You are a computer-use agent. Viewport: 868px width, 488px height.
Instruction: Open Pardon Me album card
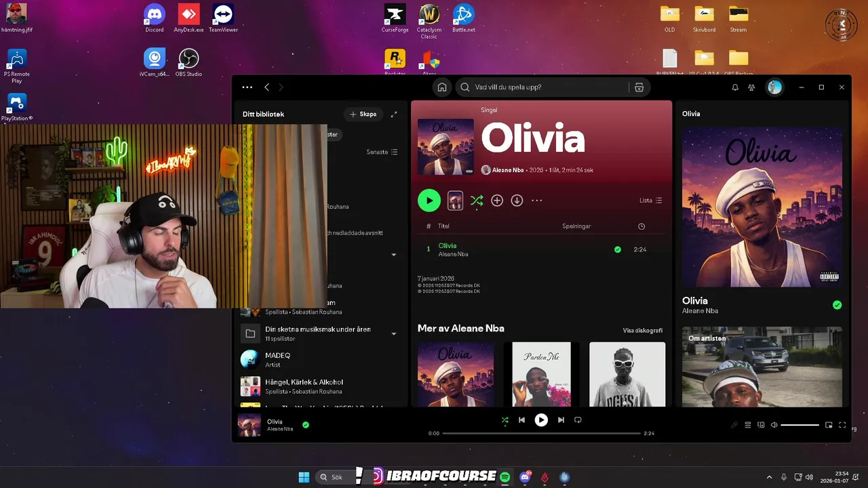point(541,374)
